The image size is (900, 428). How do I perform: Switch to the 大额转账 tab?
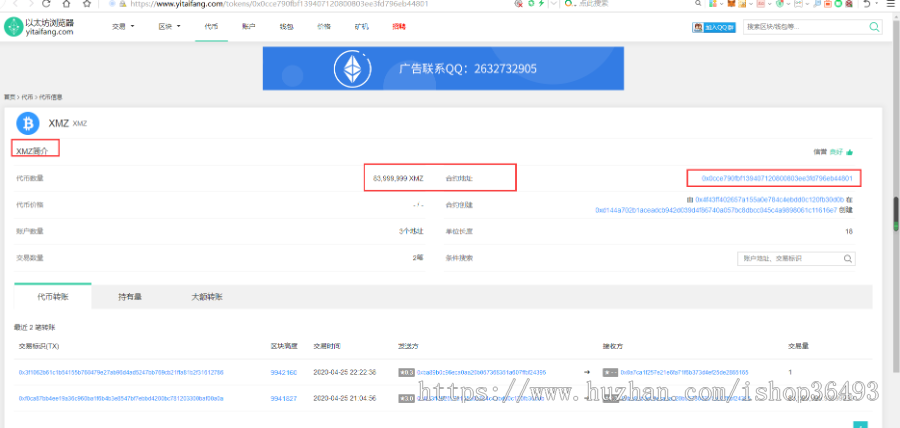(207, 297)
